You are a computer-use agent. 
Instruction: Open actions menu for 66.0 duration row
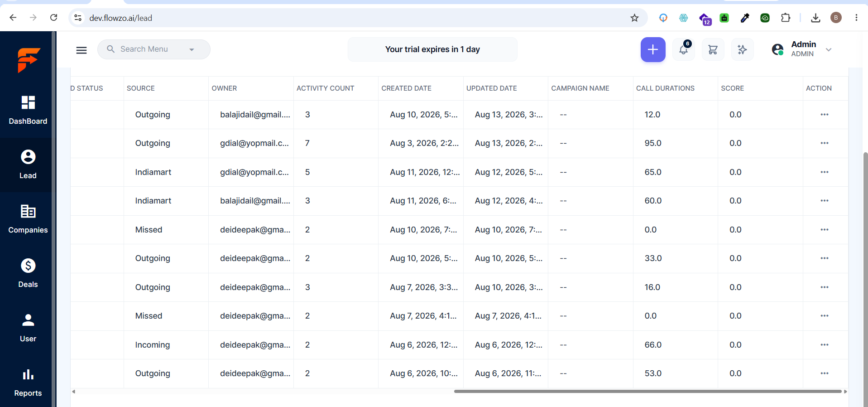point(825,345)
